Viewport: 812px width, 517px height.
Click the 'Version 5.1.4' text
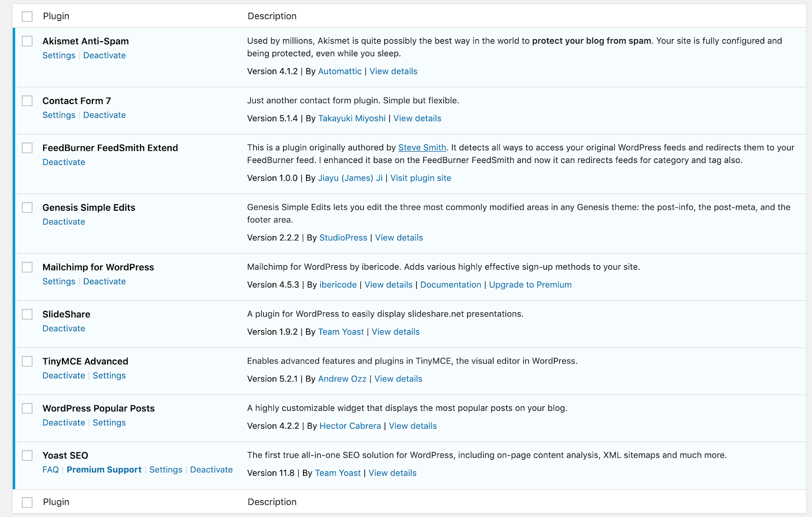[x=273, y=118]
